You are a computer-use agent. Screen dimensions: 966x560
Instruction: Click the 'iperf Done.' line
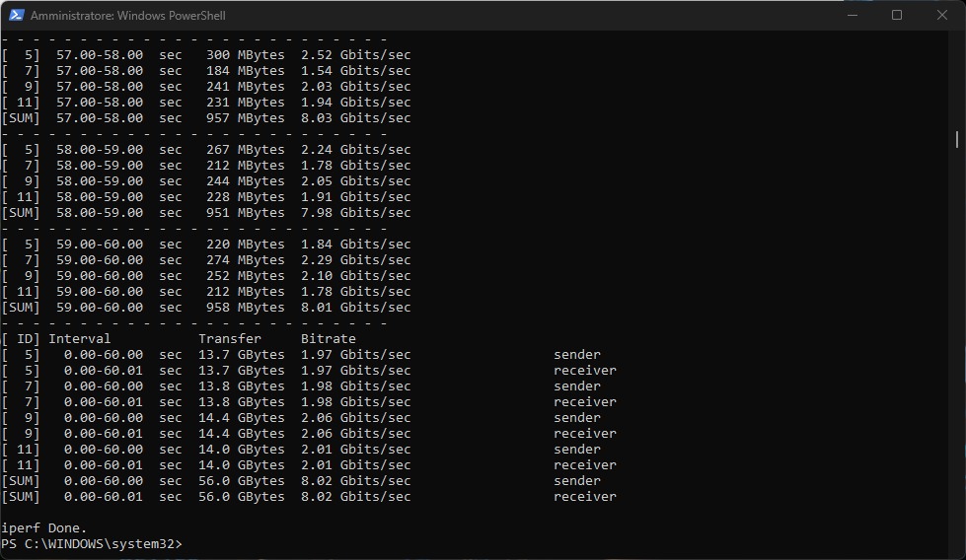[44, 528]
